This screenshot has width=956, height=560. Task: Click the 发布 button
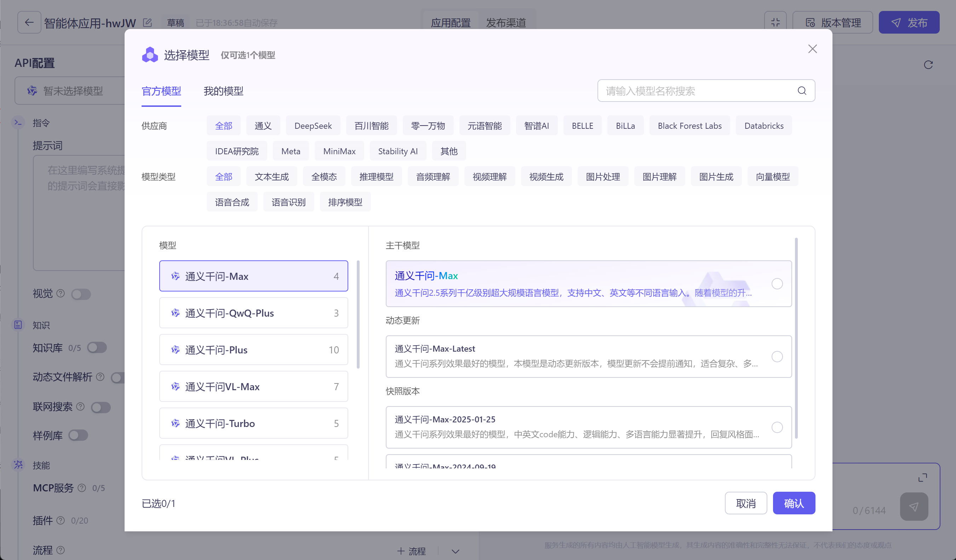(x=909, y=22)
